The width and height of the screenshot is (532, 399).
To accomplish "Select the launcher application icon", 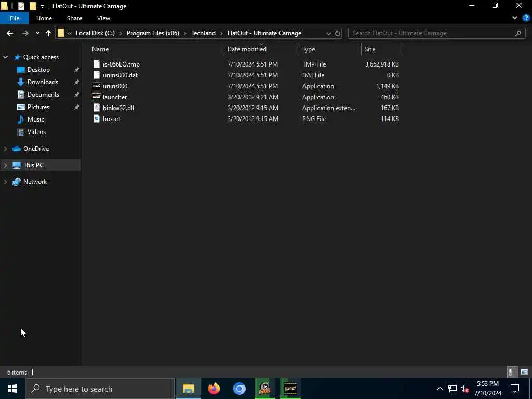I will pyautogui.click(x=97, y=97).
